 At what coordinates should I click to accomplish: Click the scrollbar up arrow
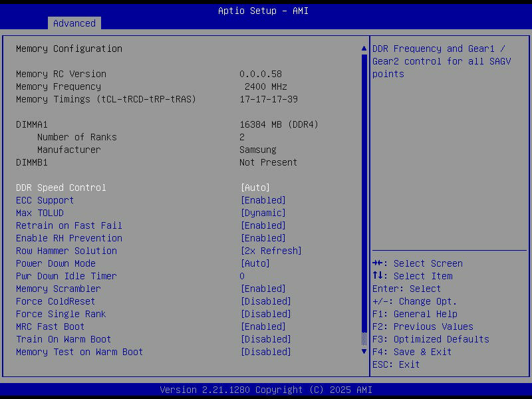pos(364,49)
